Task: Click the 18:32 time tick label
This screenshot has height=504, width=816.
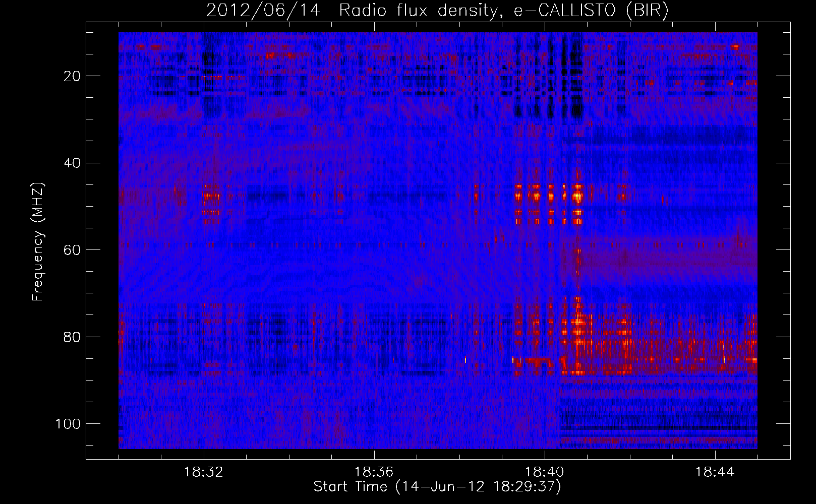Action: point(204,472)
